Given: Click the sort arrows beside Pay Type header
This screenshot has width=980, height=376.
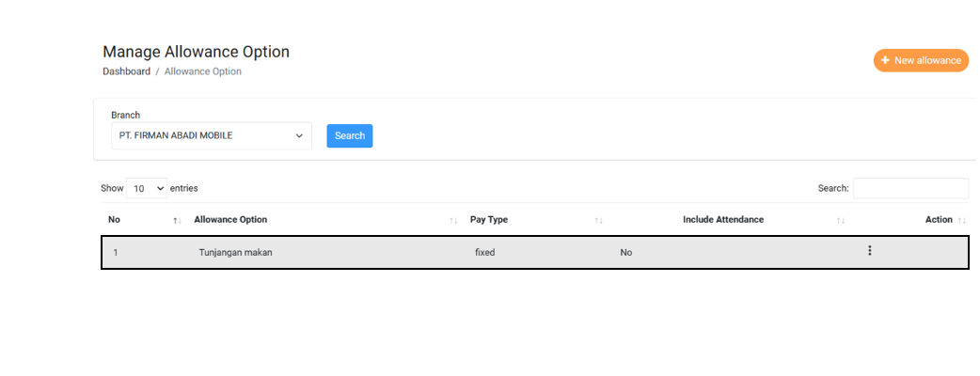Looking at the screenshot, I should (x=598, y=220).
